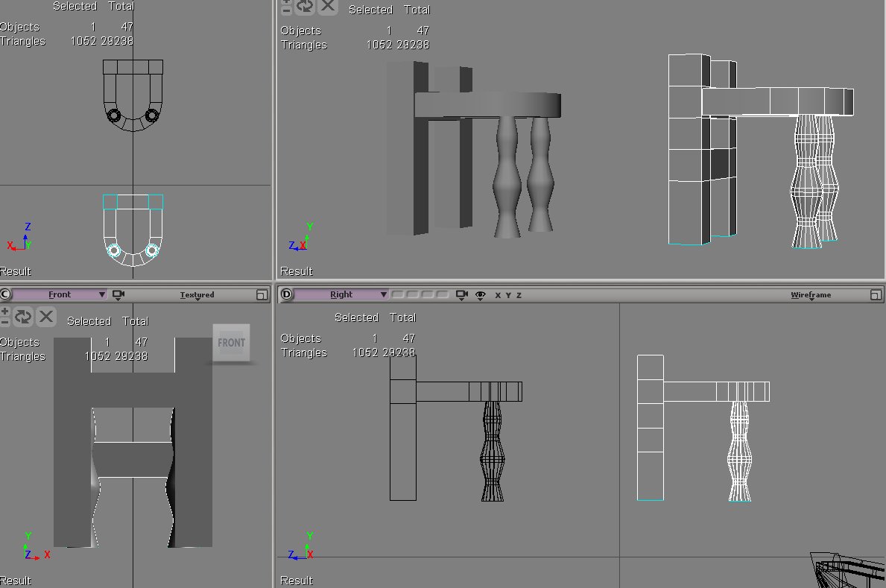
Task: Click refresh stats icon in Front viewport
Action: pos(24,317)
